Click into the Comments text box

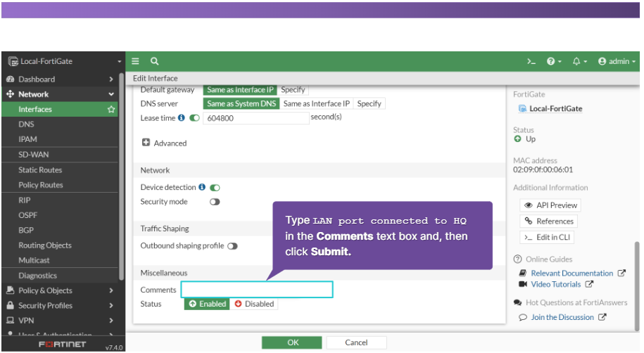point(257,290)
